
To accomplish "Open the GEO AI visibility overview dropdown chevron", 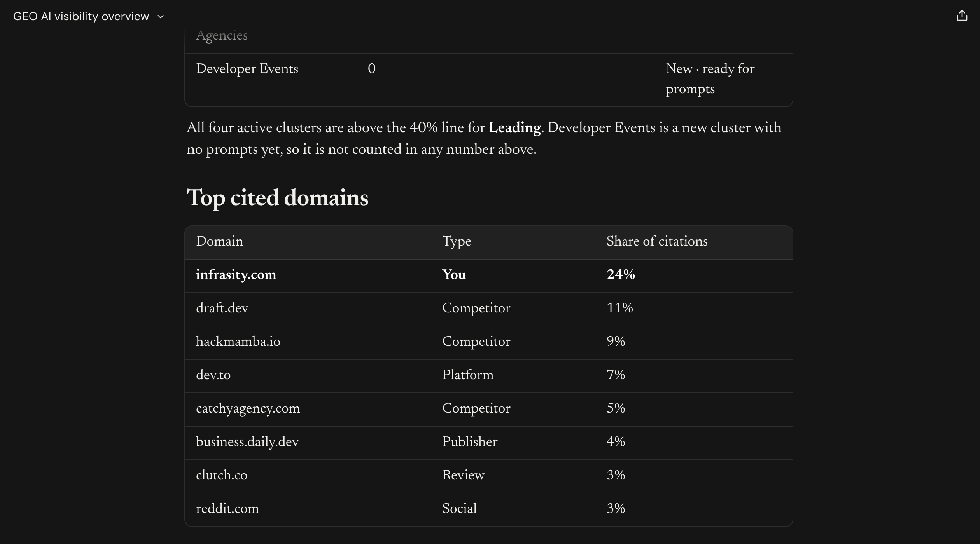I will pyautogui.click(x=161, y=17).
